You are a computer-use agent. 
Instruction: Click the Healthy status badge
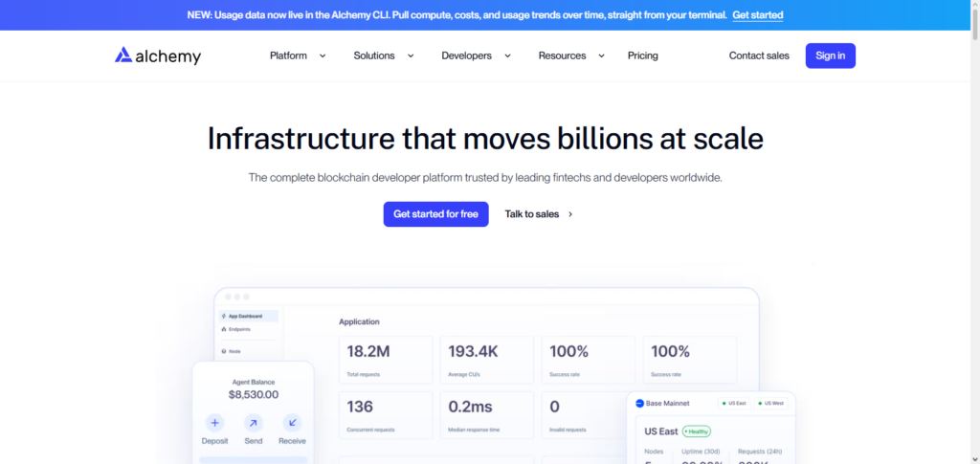(697, 431)
